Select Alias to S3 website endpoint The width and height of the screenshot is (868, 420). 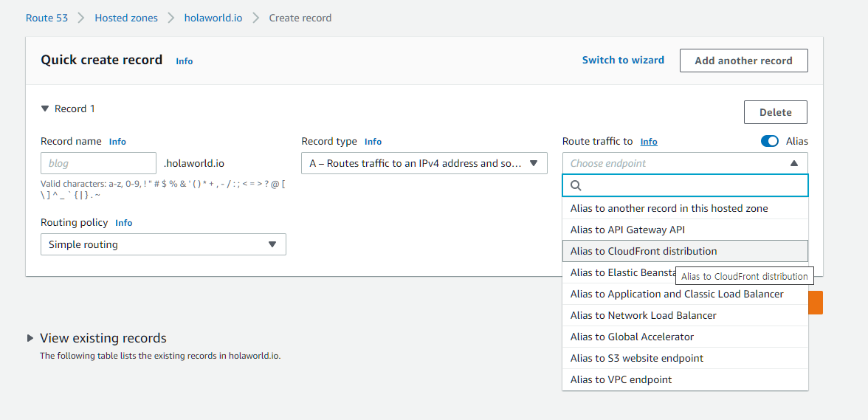click(685, 358)
